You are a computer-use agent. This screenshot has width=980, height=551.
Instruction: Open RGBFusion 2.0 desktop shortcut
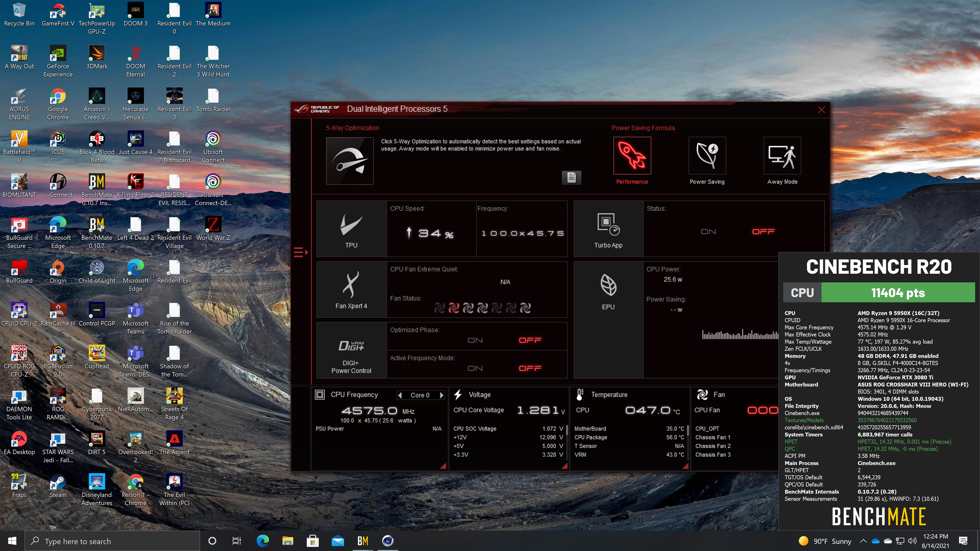[x=58, y=361]
